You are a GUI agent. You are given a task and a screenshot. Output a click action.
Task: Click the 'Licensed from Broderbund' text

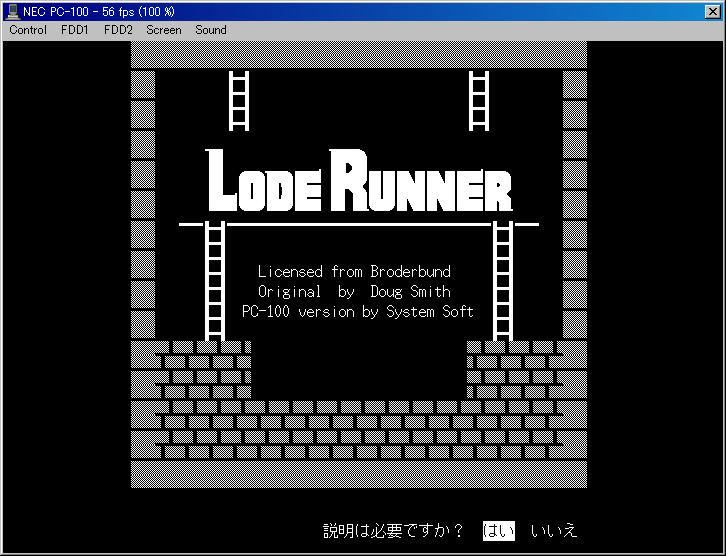(x=354, y=271)
